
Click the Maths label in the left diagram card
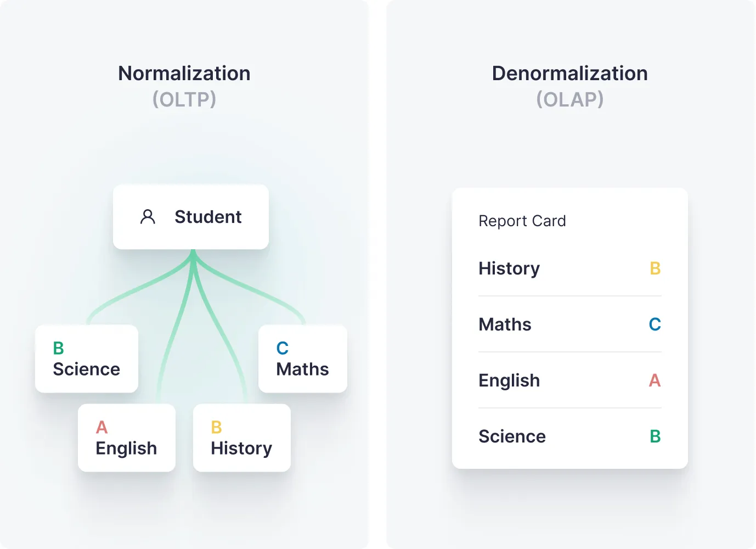pos(302,369)
